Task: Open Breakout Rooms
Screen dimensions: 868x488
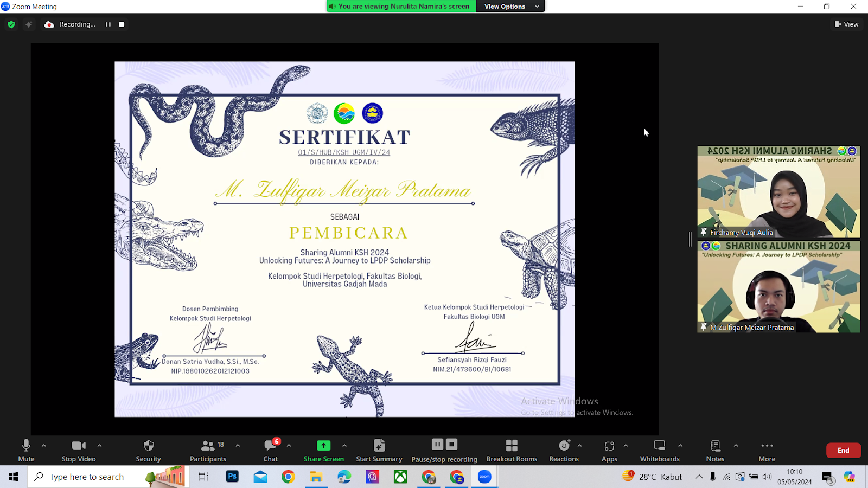Action: [x=512, y=451]
